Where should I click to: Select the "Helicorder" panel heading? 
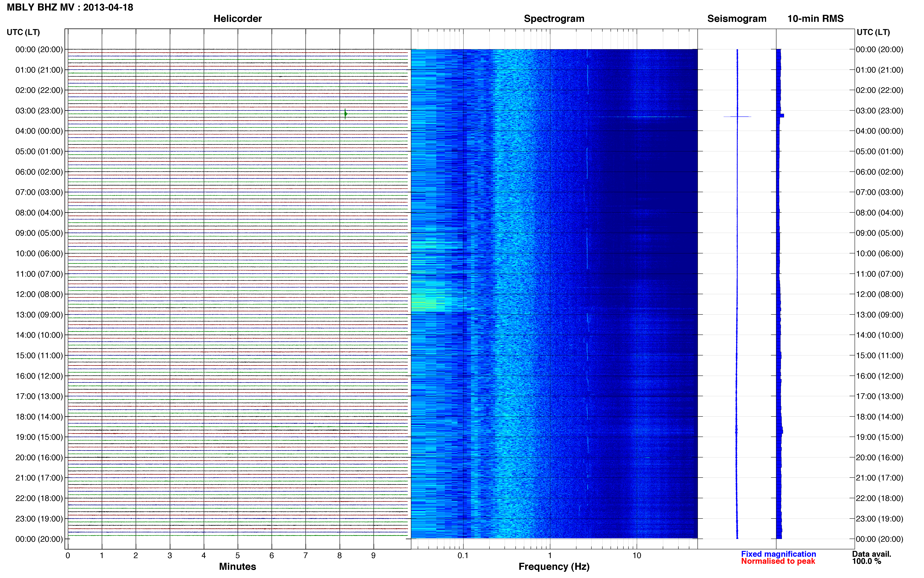(238, 18)
